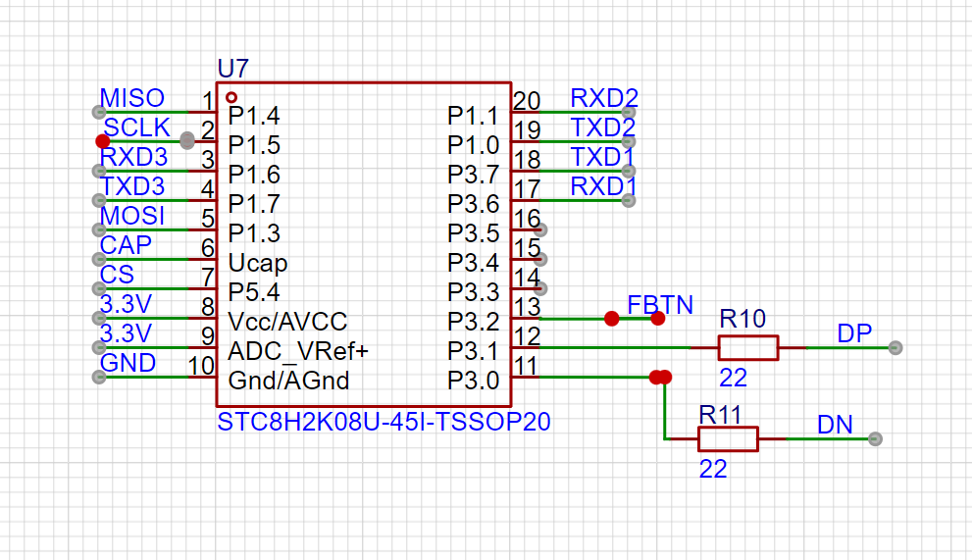The height and width of the screenshot is (560, 972).
Task: Click the DP net label
Action: click(x=854, y=333)
